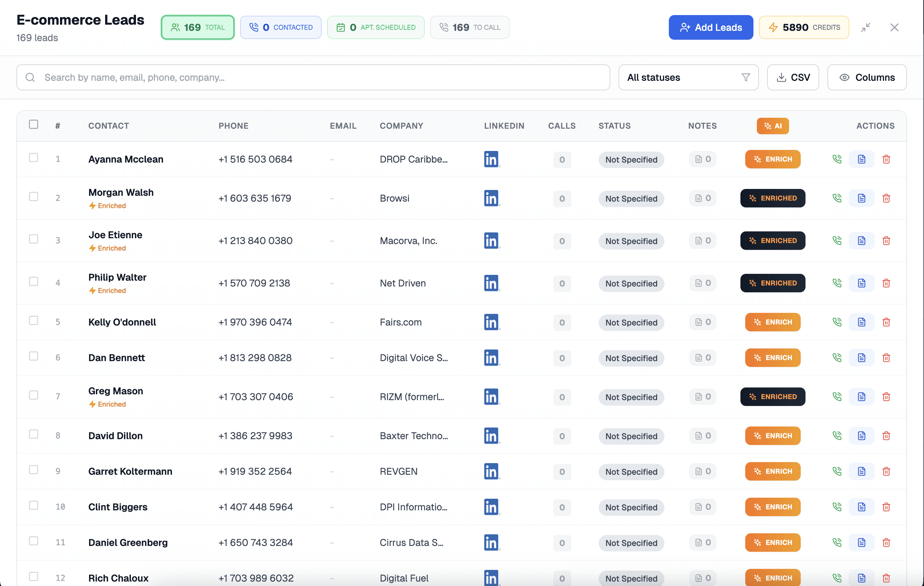The width and height of the screenshot is (924, 586).
Task: Open status selector showing Not Specified for David Dillon
Action: click(x=631, y=436)
